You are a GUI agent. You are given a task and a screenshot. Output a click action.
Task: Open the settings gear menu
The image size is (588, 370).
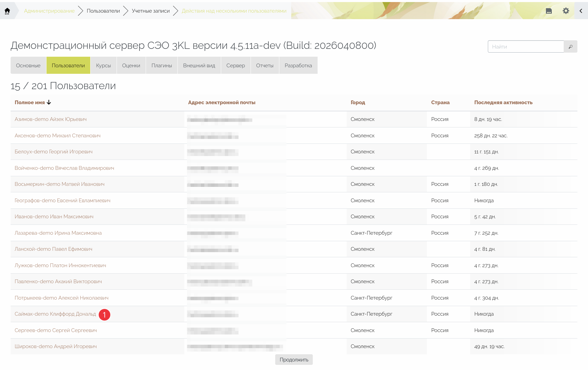tap(566, 11)
